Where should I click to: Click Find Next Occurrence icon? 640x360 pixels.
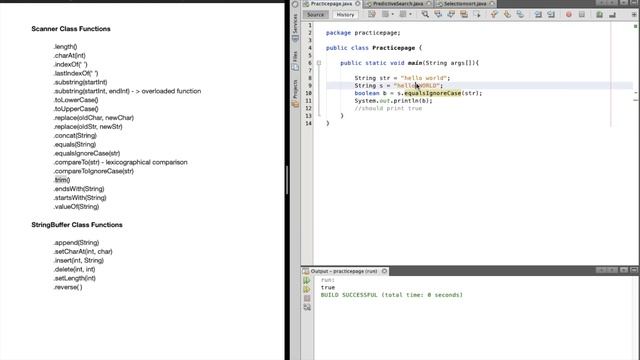click(x=451, y=15)
